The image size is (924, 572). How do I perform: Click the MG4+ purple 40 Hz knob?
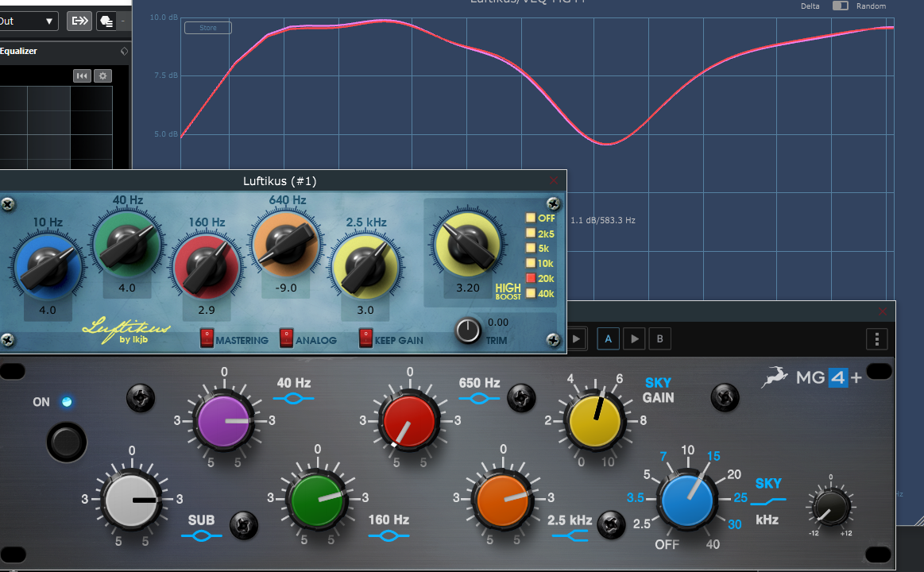pos(224,421)
